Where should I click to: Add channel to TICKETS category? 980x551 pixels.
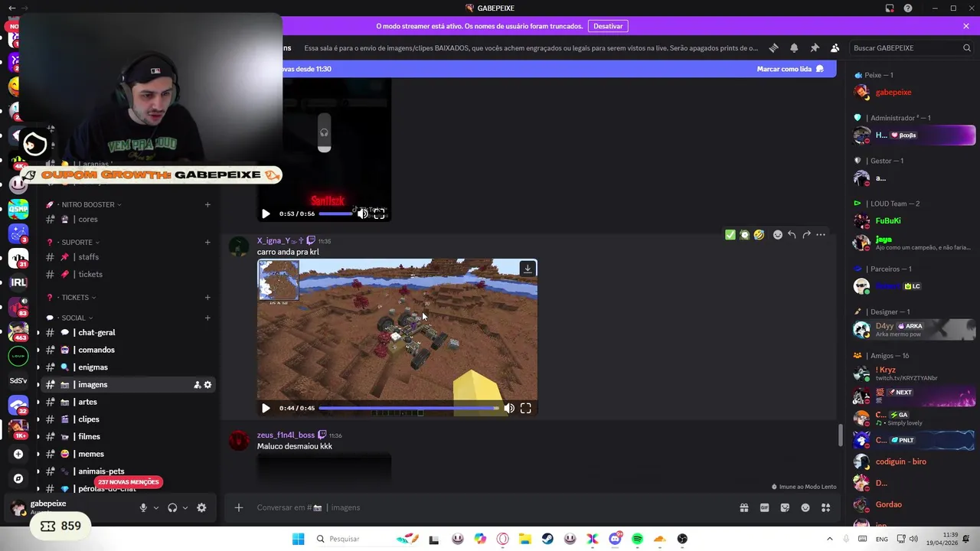click(207, 298)
